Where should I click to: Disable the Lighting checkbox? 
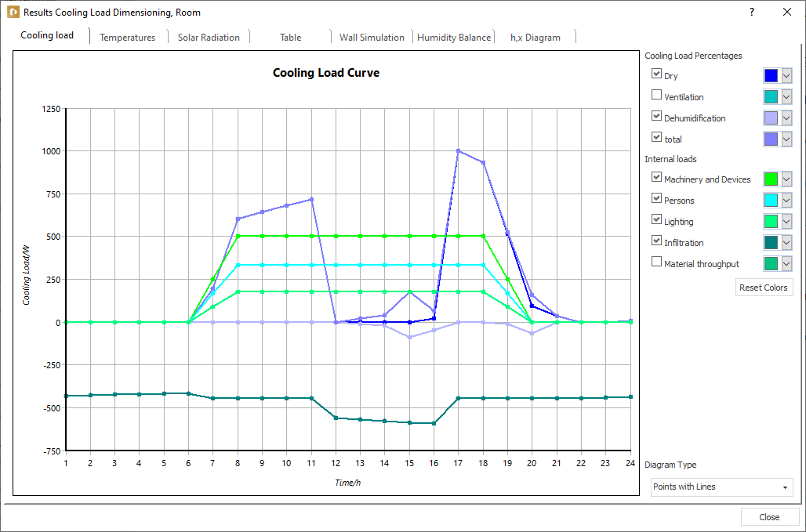click(x=656, y=219)
